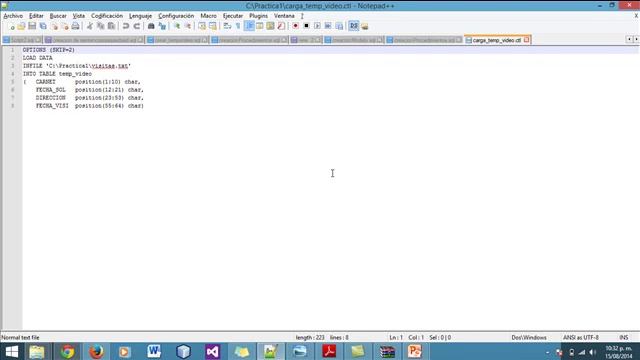The image size is (640, 360).
Task: Open PowerPoint from the taskbar
Action: tap(415, 351)
